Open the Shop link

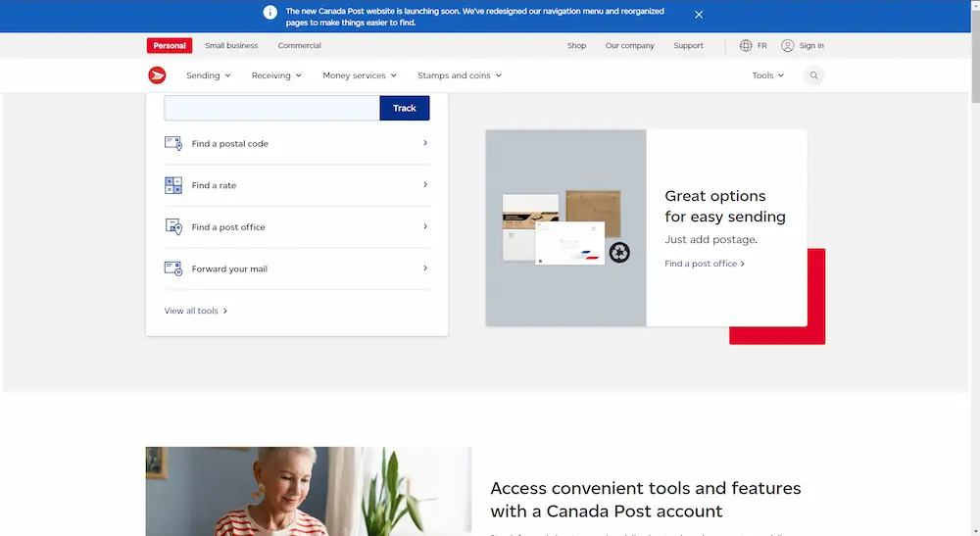[576, 46]
